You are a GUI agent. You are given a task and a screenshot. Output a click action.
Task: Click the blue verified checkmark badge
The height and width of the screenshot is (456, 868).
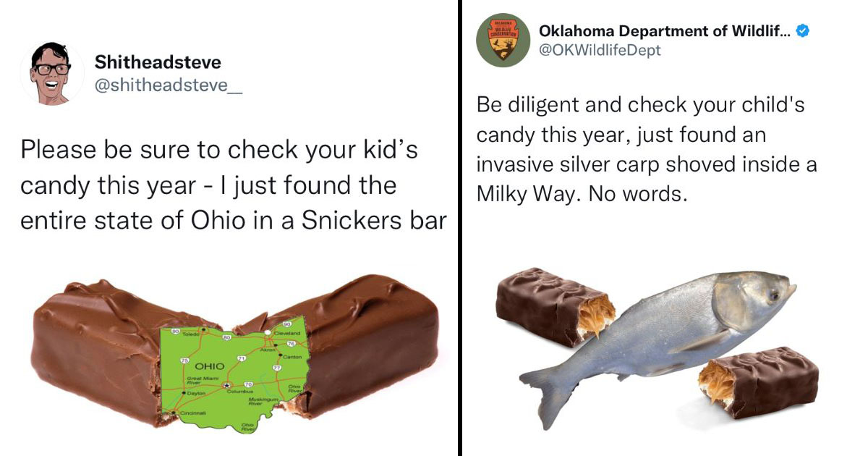(802, 31)
